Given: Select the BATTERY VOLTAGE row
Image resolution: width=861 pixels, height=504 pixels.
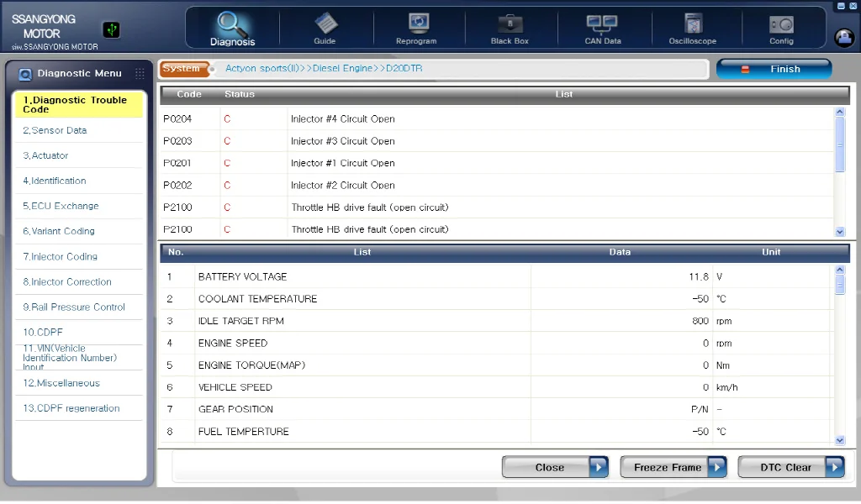Looking at the screenshot, I should [x=497, y=277].
